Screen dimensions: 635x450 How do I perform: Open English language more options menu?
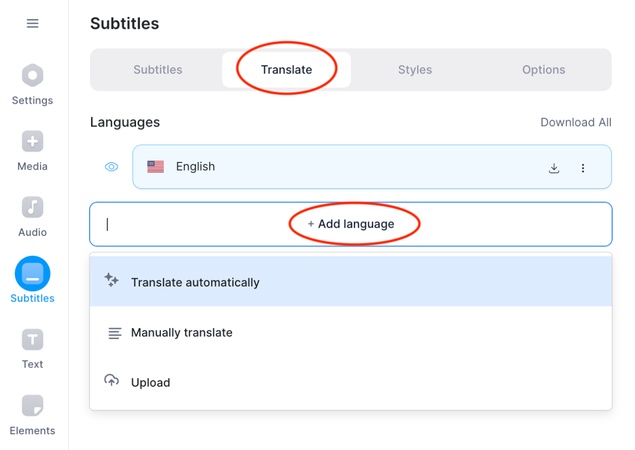tap(583, 168)
